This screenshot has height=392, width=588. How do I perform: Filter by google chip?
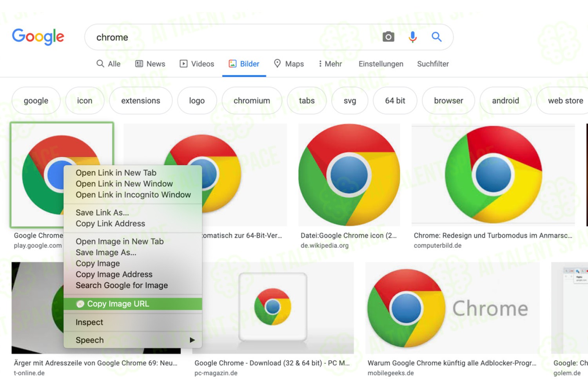(36, 101)
